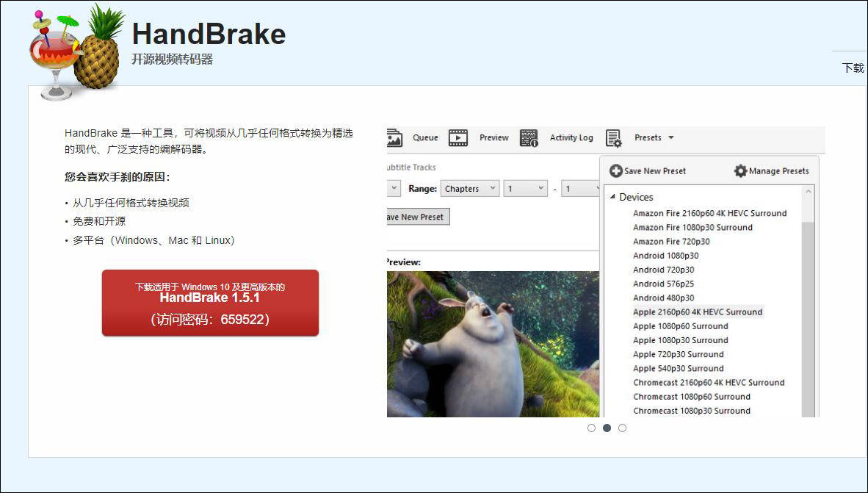Select Apple 2160p60 4K HEVC Surround preset
Image resolution: width=868 pixels, height=493 pixels.
tap(698, 312)
